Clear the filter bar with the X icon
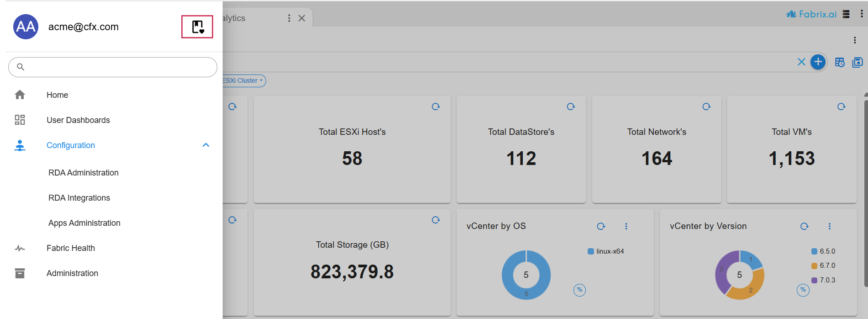Viewport: 868px width, 319px height. 801,62
